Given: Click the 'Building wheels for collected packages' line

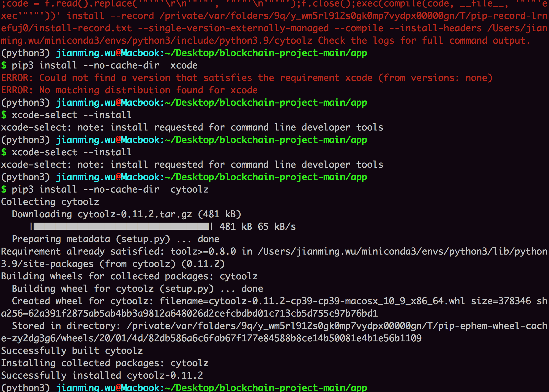Looking at the screenshot, I should pos(129,276).
